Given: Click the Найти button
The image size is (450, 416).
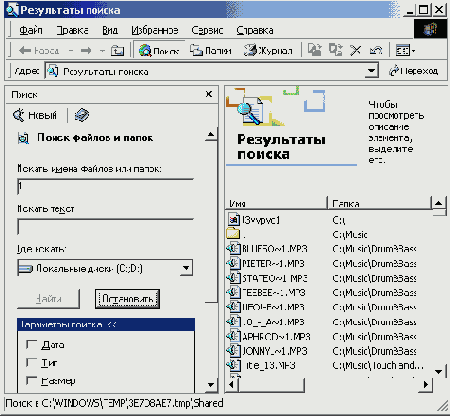Looking at the screenshot, I should [49, 299].
